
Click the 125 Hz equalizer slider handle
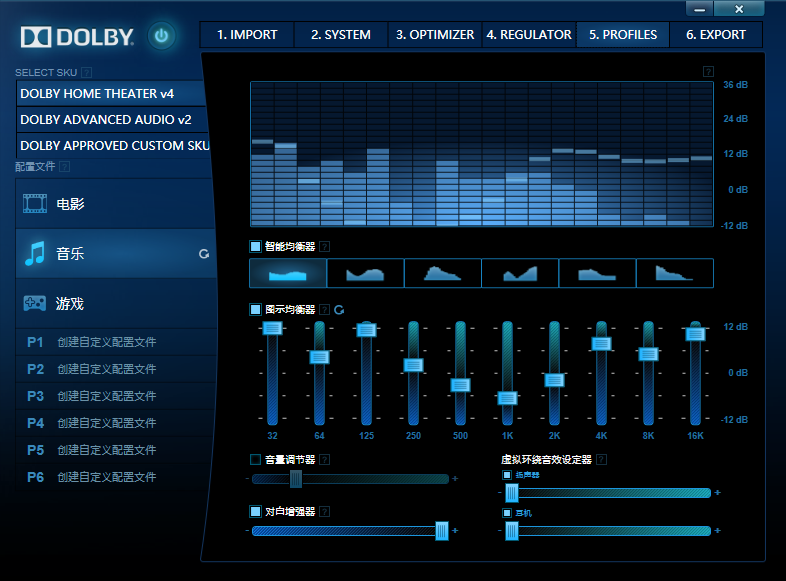366,330
